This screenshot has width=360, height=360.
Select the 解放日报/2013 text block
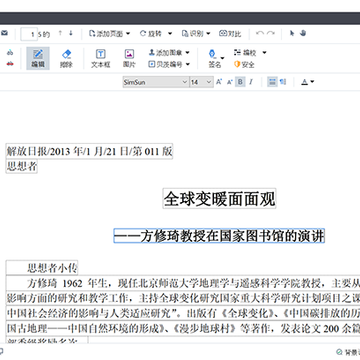(x=89, y=152)
